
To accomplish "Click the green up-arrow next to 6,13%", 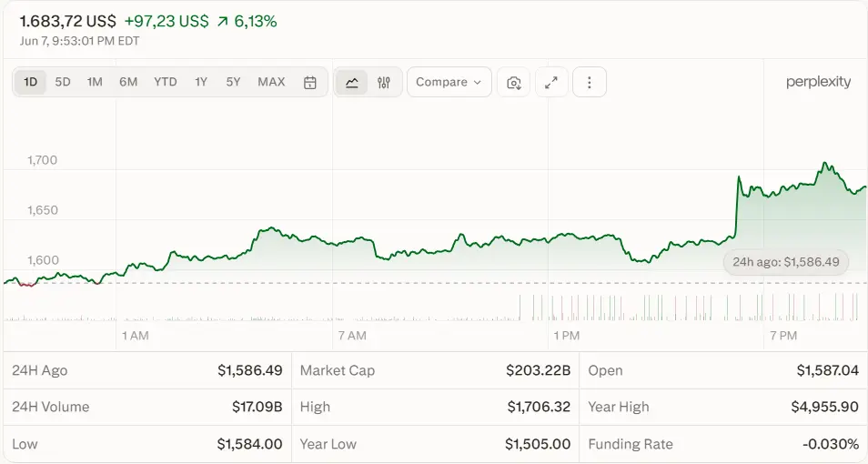I will click(x=223, y=22).
